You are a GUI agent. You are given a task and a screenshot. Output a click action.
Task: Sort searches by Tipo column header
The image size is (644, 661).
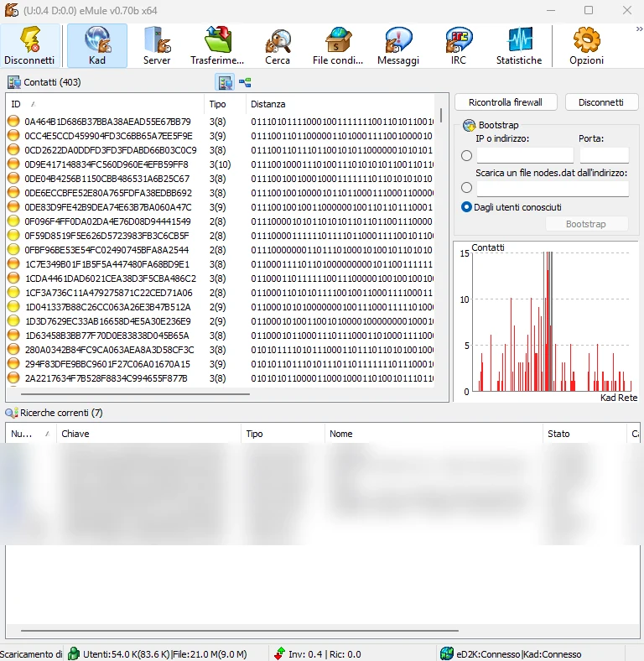[283, 434]
